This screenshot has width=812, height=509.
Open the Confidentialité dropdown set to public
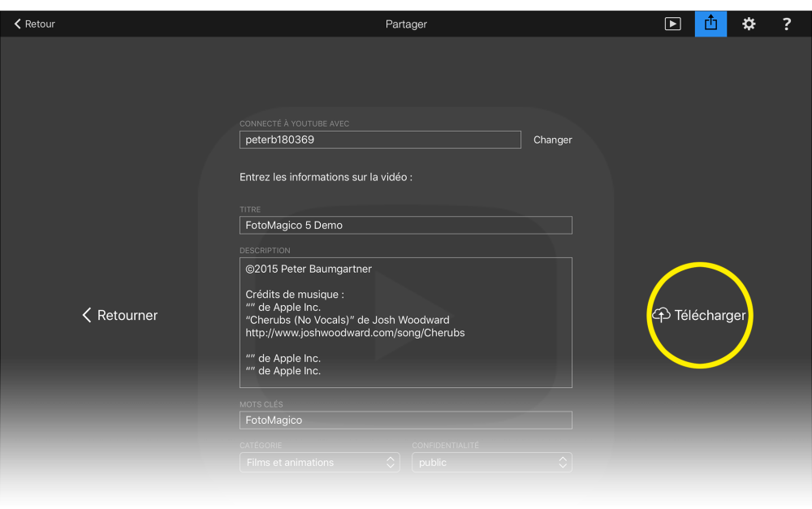pos(492,463)
